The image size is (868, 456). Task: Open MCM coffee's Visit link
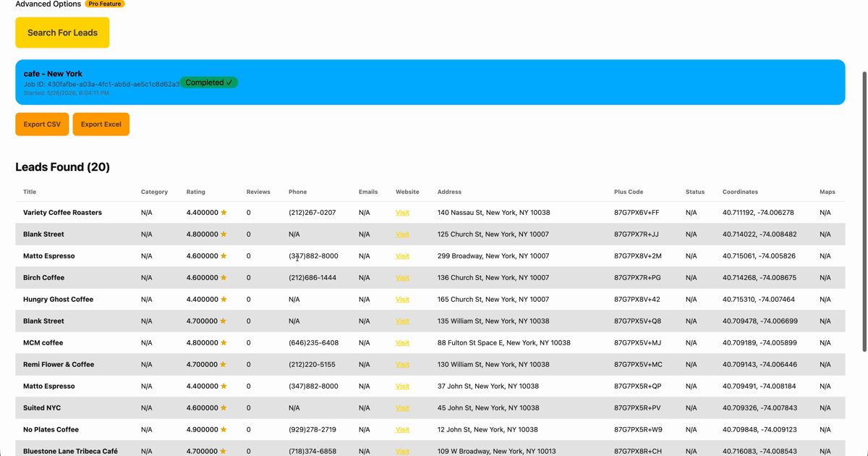[x=402, y=343]
